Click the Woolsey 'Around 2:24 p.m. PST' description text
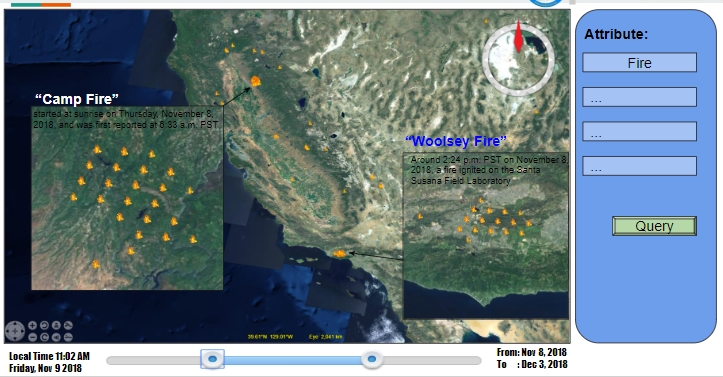Viewport: 723px width, 377px height. [489, 171]
